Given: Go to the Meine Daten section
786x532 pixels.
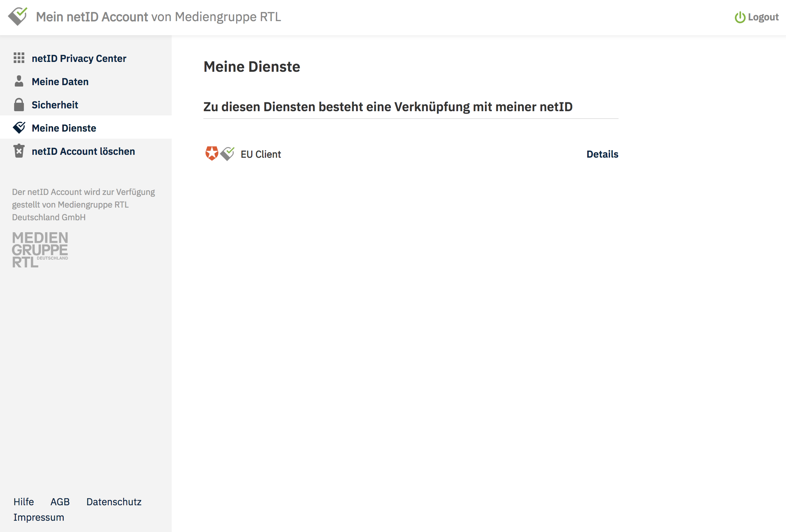Looking at the screenshot, I should (60, 82).
